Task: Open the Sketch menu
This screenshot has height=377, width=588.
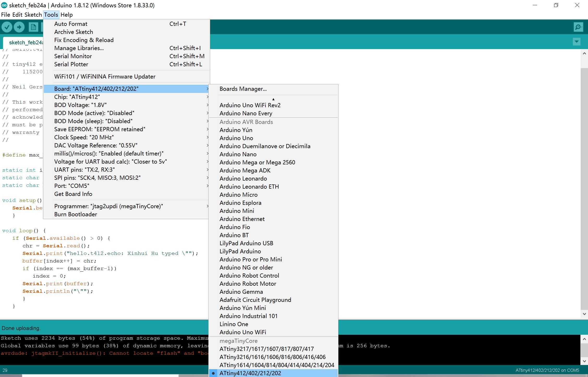Action: 33,15
